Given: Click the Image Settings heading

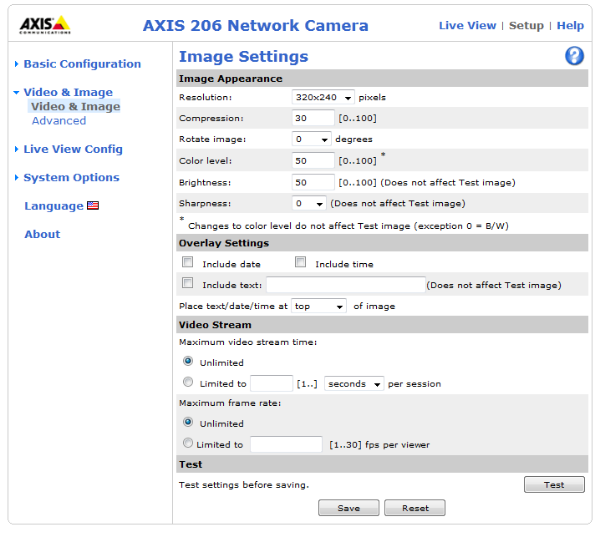Looking at the screenshot, I should (x=243, y=57).
